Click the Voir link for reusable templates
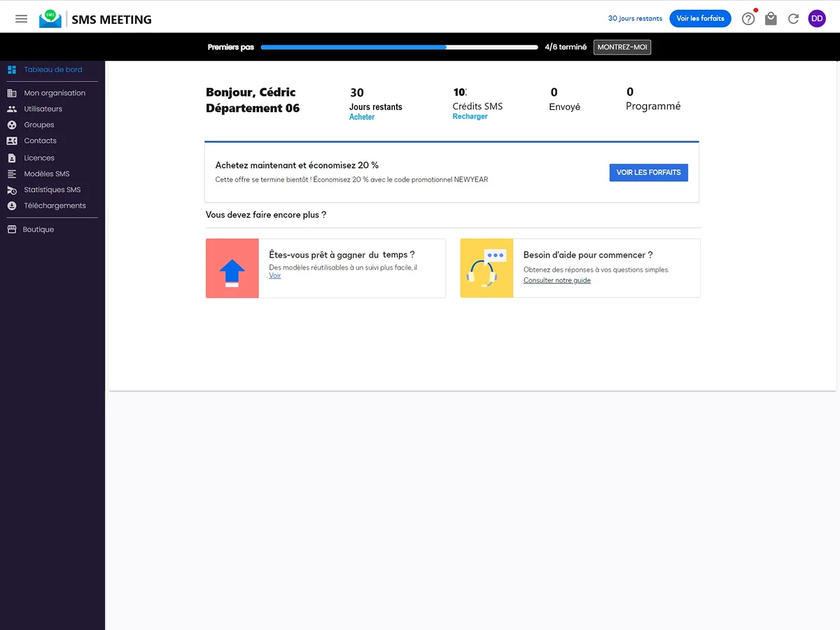The height and width of the screenshot is (630, 840). pos(275,276)
